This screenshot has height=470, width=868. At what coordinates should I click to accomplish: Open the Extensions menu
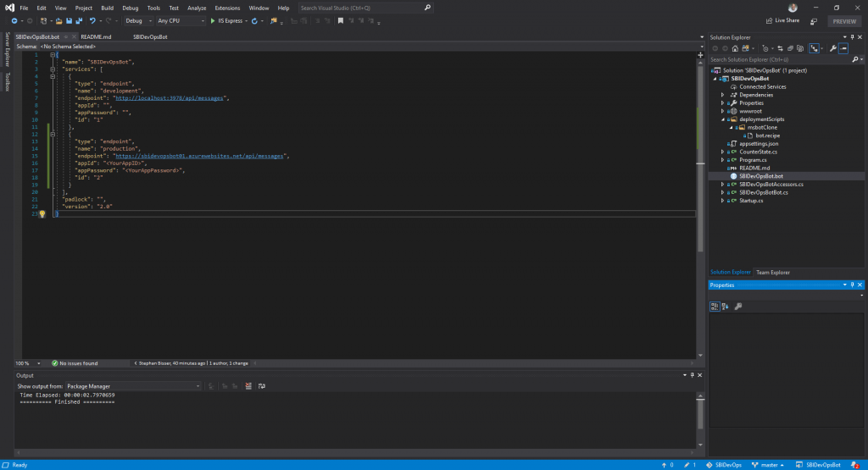coord(227,8)
